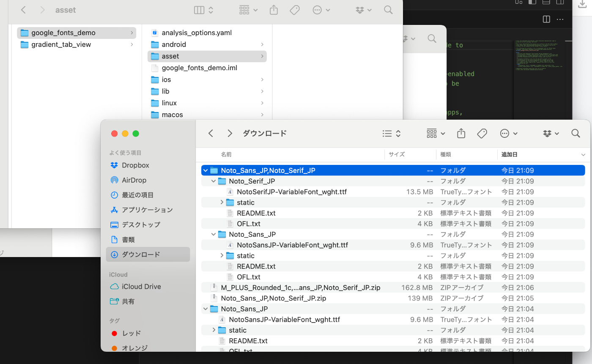Open list view switcher in ダウンロード window
This screenshot has width=592, height=364.
392,134
